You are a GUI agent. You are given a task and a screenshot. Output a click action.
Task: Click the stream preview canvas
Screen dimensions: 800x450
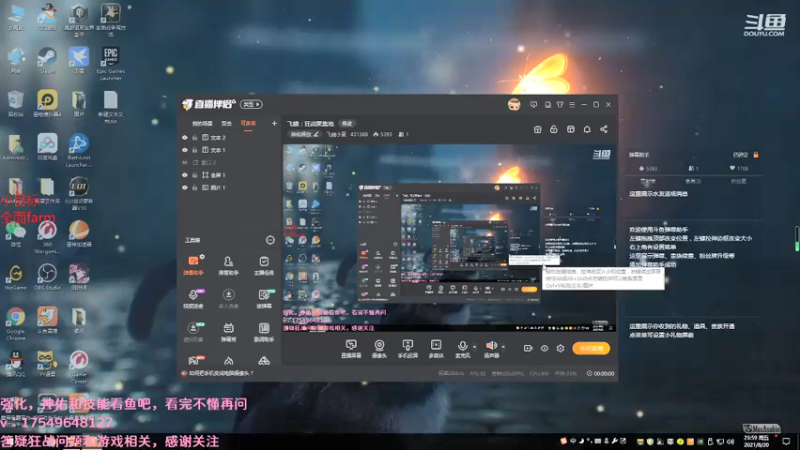[449, 238]
